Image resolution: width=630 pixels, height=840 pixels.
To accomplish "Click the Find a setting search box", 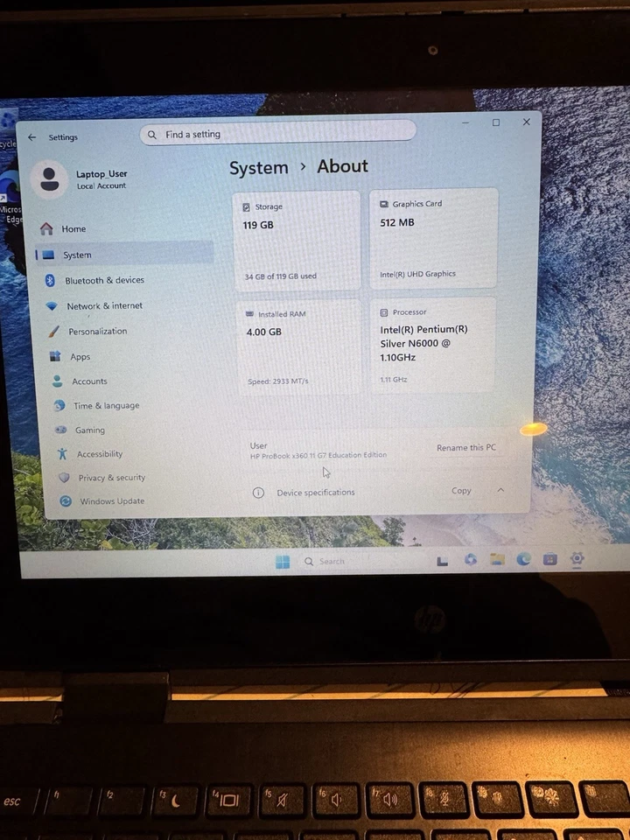I will click(x=277, y=133).
